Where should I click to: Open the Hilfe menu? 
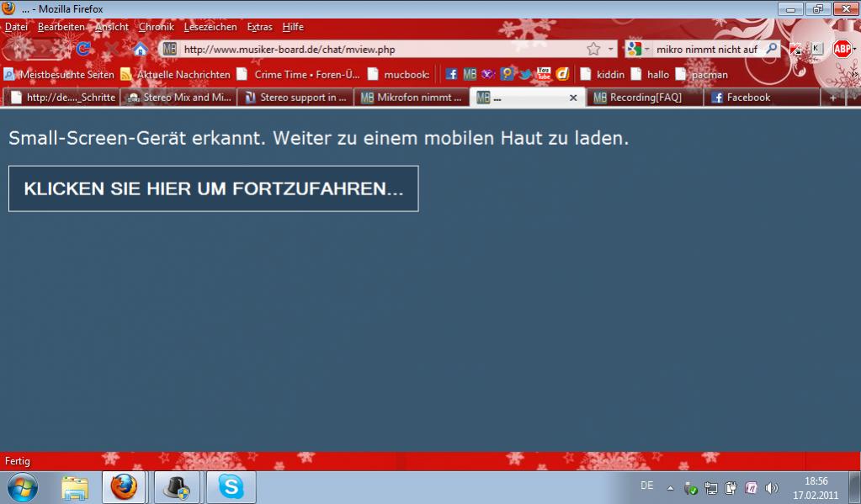pos(293,27)
